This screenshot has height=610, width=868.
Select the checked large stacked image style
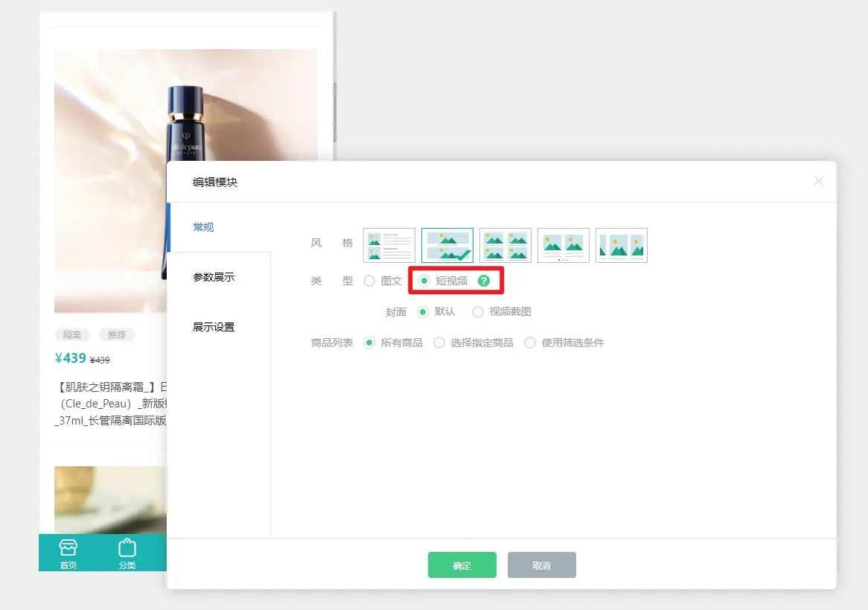point(447,246)
